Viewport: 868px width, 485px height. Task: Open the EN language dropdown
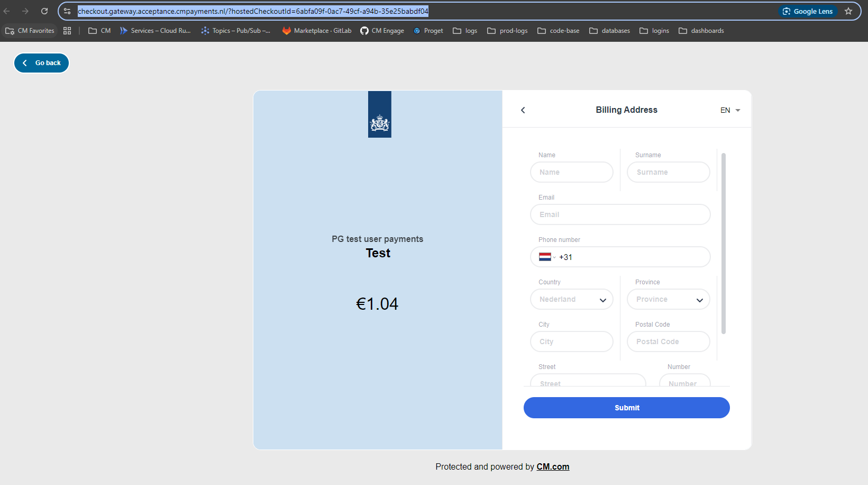[x=730, y=110]
